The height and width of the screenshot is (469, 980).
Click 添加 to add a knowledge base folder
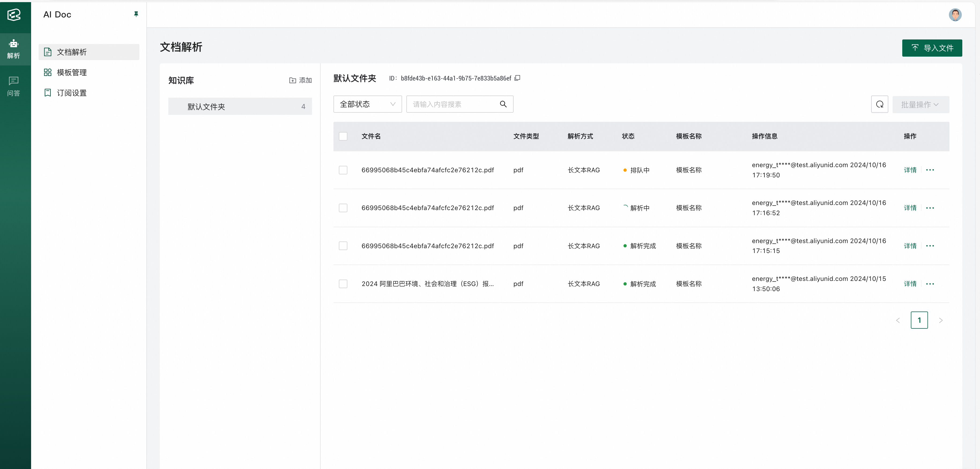(300, 80)
